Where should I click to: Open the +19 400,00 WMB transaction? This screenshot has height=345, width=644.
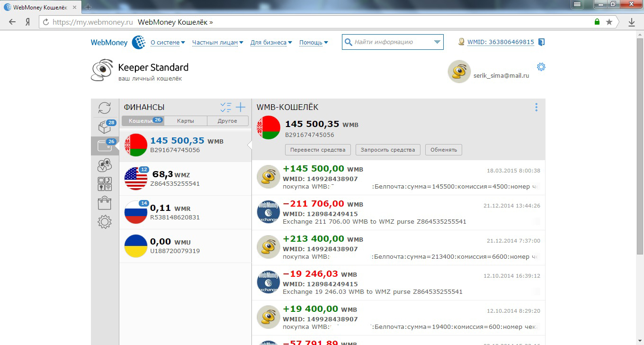398,318
